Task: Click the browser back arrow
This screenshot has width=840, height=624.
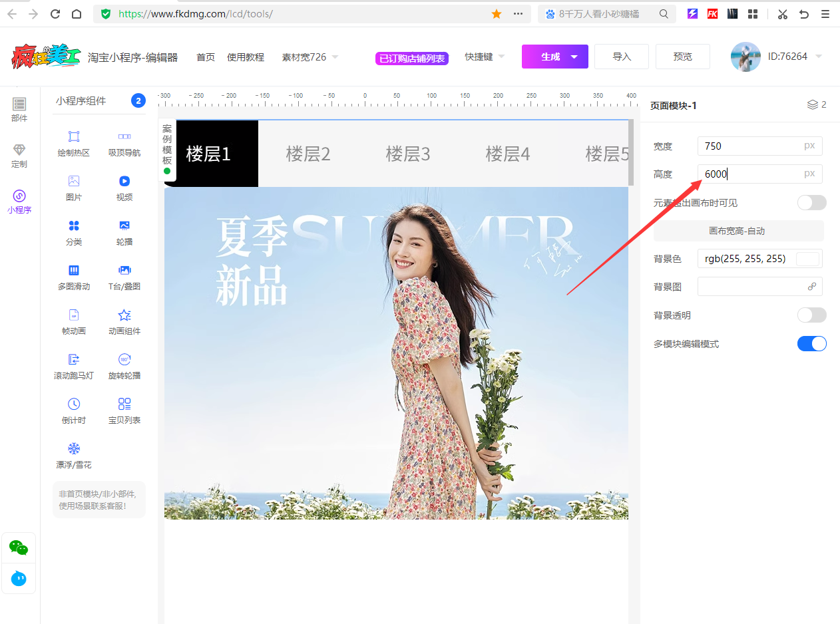Action: pos(12,13)
